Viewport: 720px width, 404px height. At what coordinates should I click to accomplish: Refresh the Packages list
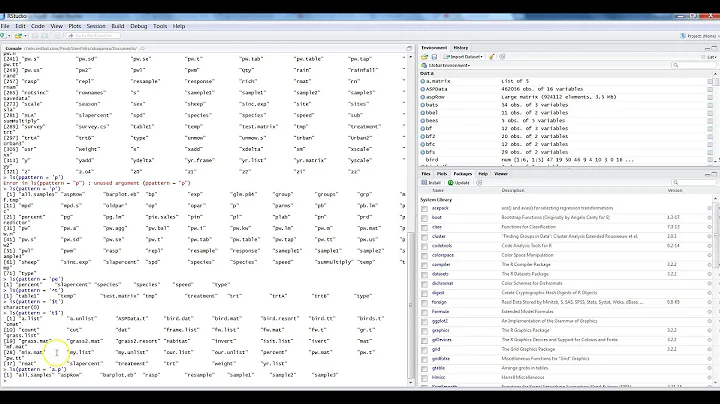coord(479,183)
